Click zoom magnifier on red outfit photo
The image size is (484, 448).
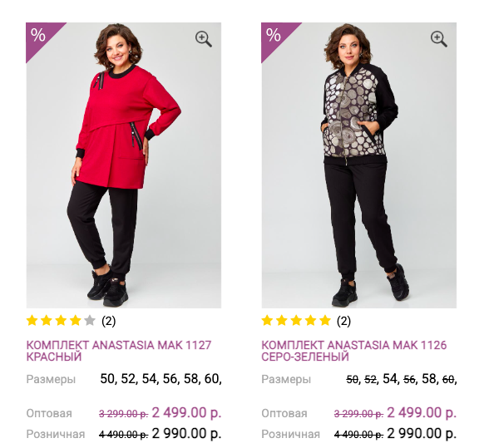(x=204, y=39)
